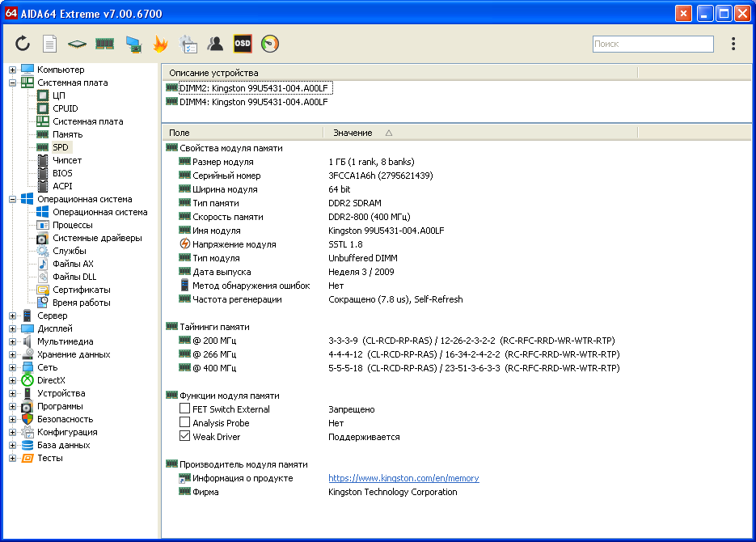
Task: Uncheck the Weak Driver checkbox
Action: coord(185,437)
